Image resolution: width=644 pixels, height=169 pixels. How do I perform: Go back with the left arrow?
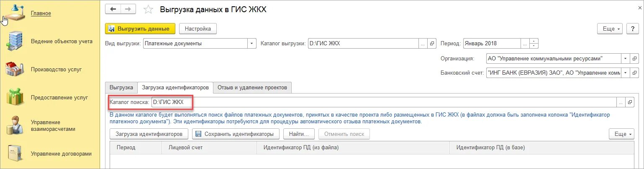tap(113, 9)
